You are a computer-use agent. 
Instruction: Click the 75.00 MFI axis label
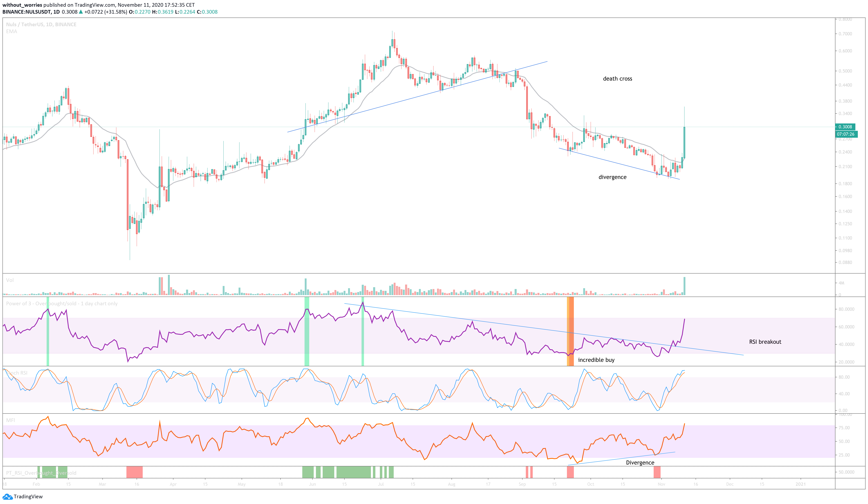point(844,428)
